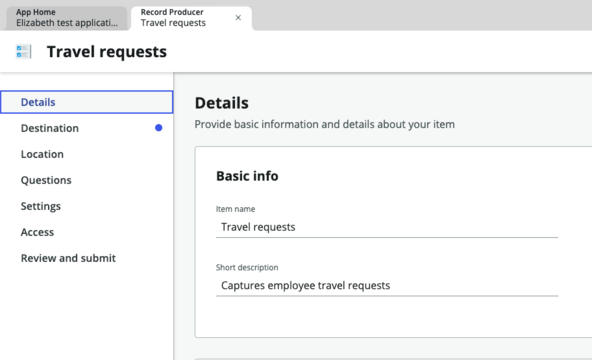592x360 pixels.
Task: Open the Location section
Action: point(87,154)
